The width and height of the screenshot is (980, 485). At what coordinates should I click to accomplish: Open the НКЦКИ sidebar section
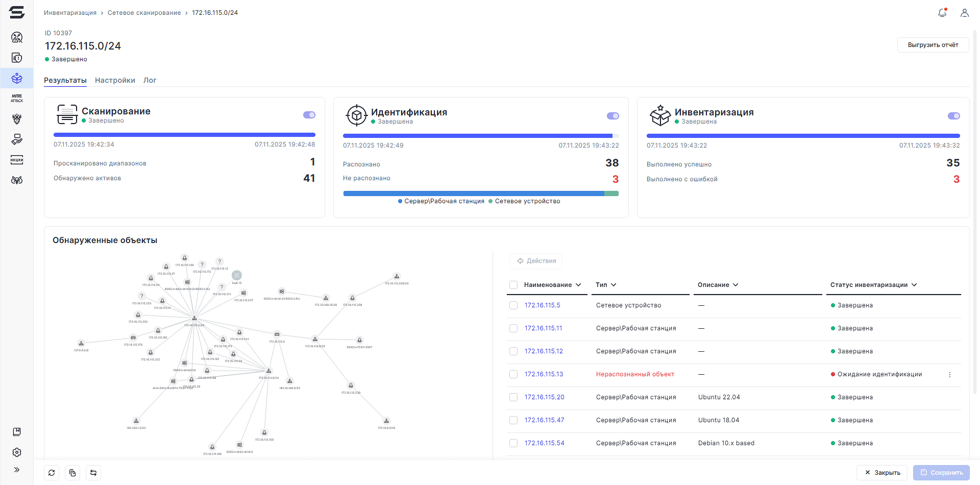click(17, 160)
